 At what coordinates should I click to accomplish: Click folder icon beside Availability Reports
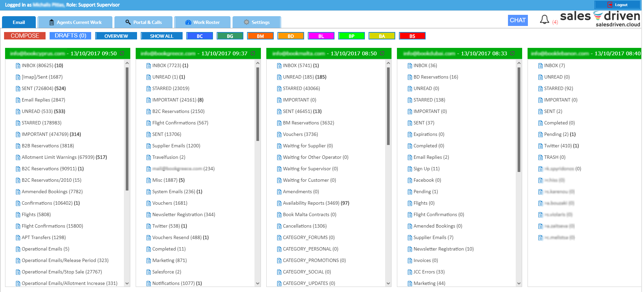[279, 203]
